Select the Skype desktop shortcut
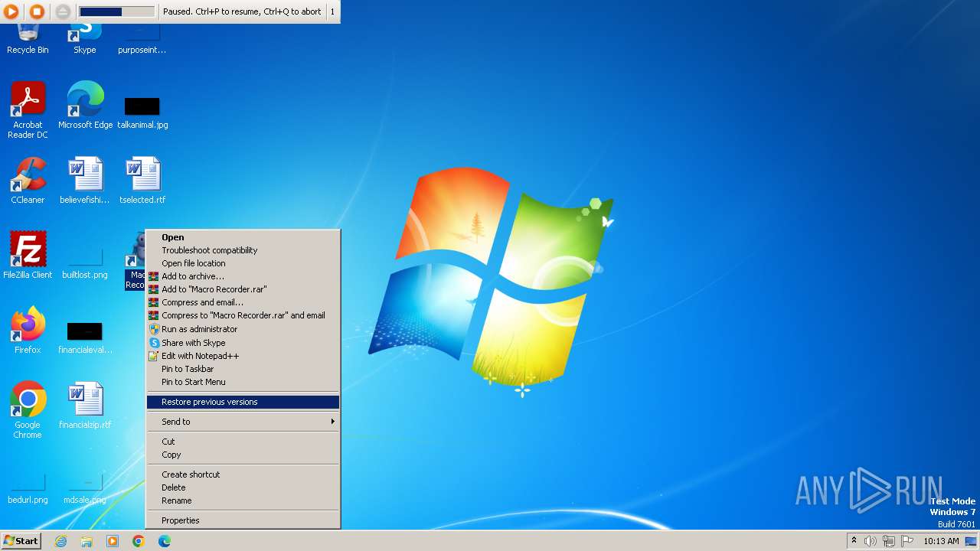 [x=84, y=37]
